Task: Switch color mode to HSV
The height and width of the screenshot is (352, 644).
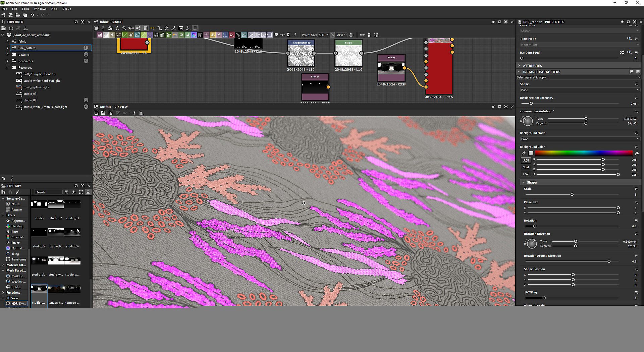Action: pyautogui.click(x=525, y=174)
